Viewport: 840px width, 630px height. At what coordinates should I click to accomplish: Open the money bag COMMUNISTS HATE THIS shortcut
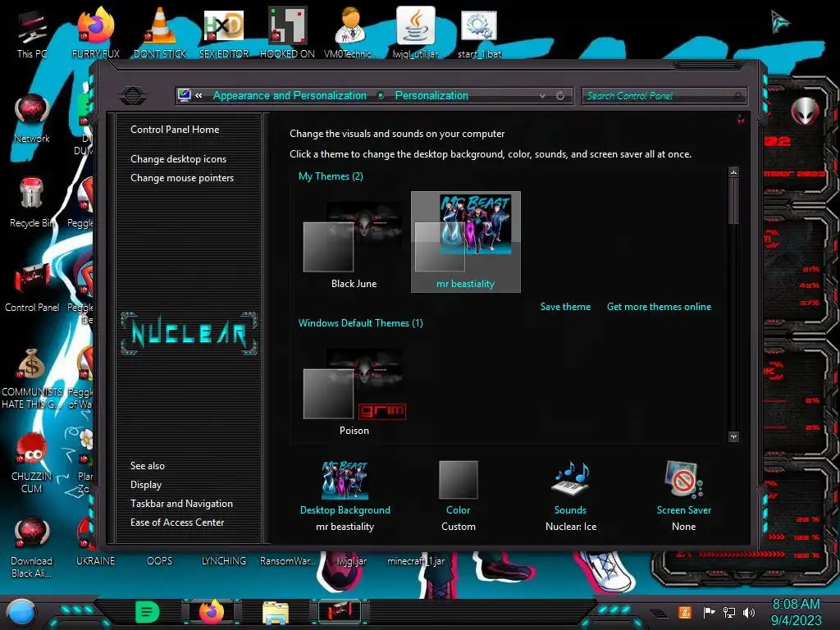tap(32, 379)
